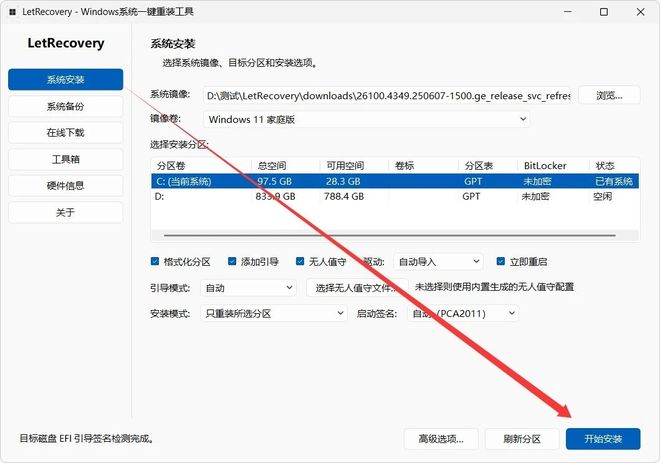Image resolution: width=660 pixels, height=463 pixels.
Task: Click the 刷新分区 button
Action: click(x=522, y=439)
